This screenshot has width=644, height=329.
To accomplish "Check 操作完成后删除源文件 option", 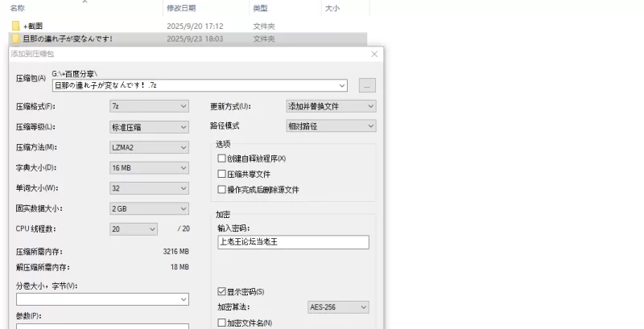I will 222,190.
